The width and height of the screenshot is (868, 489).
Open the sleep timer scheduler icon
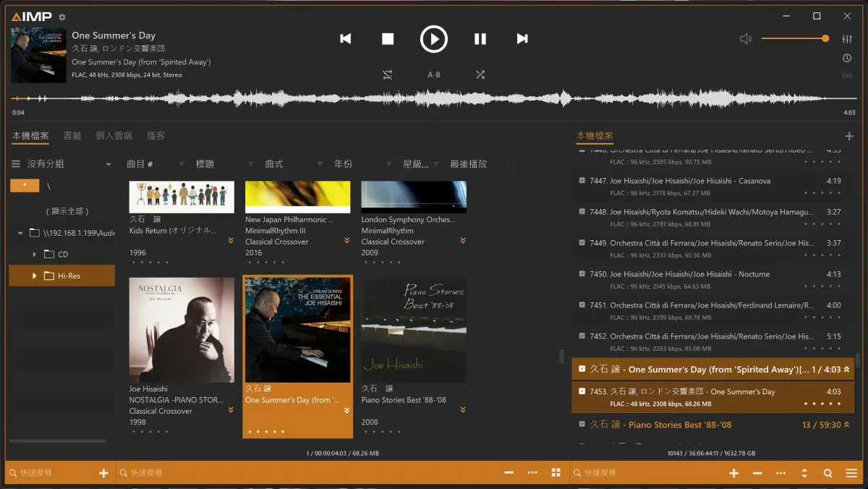(847, 59)
